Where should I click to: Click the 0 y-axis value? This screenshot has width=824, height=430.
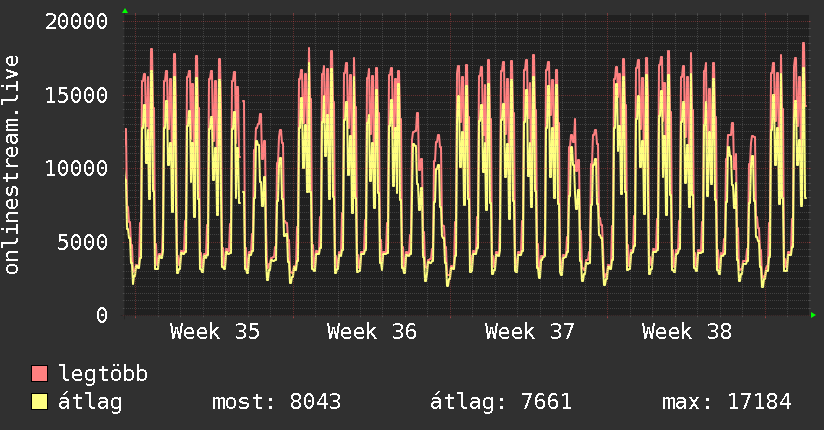[102, 315]
